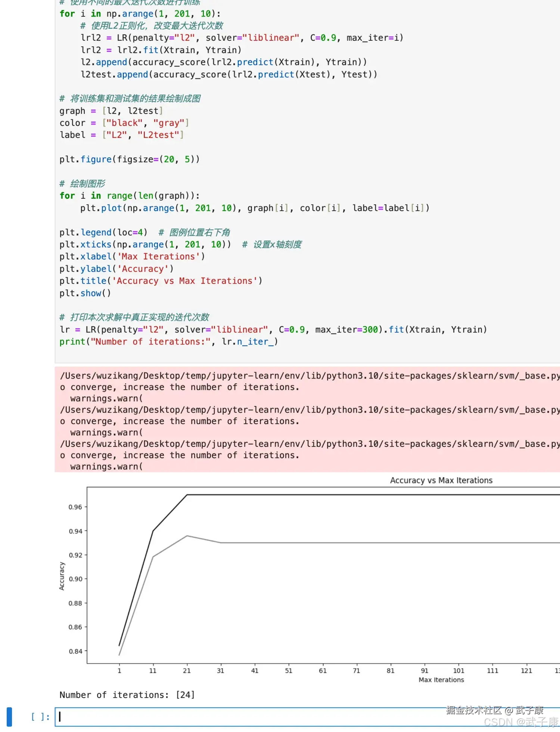560x732 pixels.
Task: Click the line 'graph = [l2, l2test]'
Action: pos(111,111)
